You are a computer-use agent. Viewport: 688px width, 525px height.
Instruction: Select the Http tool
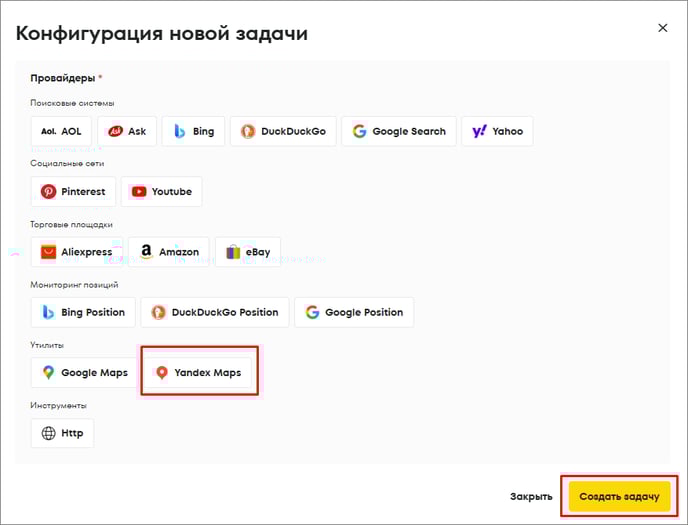tap(62, 433)
